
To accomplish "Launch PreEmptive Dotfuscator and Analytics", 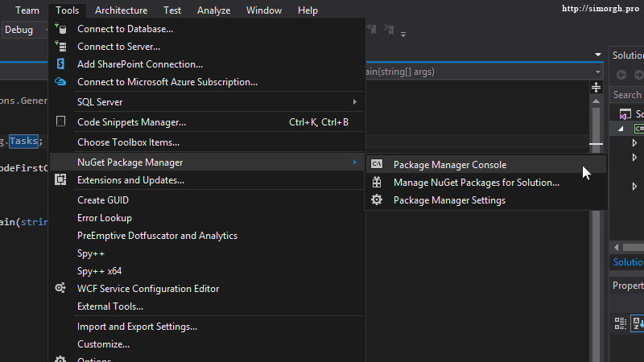I will (207, 235).
